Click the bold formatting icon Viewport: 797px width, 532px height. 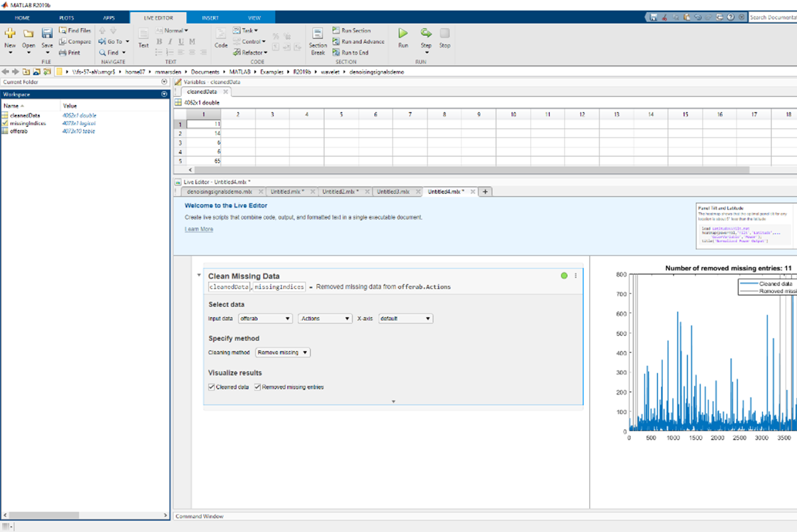point(158,41)
